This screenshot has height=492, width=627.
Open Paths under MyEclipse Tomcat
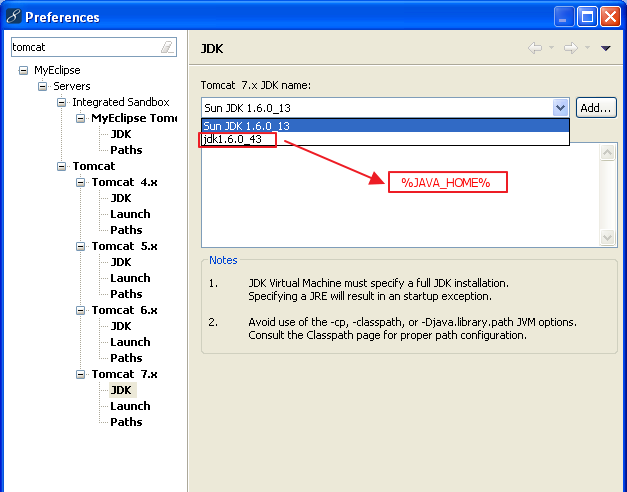(x=126, y=150)
